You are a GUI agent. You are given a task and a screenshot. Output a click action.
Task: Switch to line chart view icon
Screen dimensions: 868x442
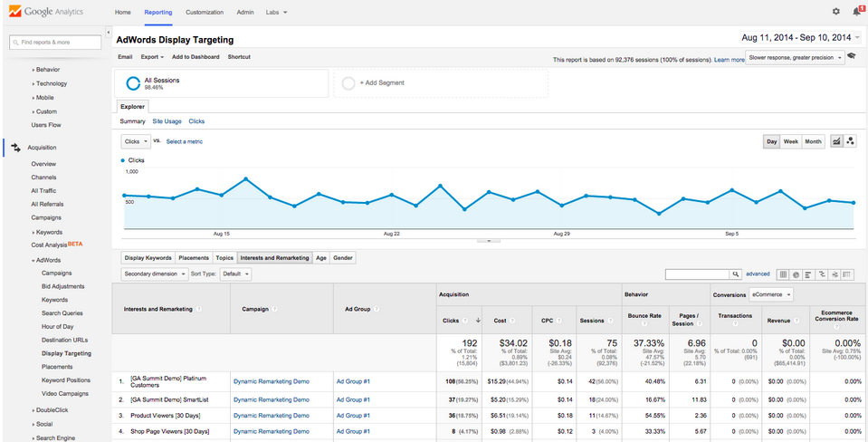(836, 141)
